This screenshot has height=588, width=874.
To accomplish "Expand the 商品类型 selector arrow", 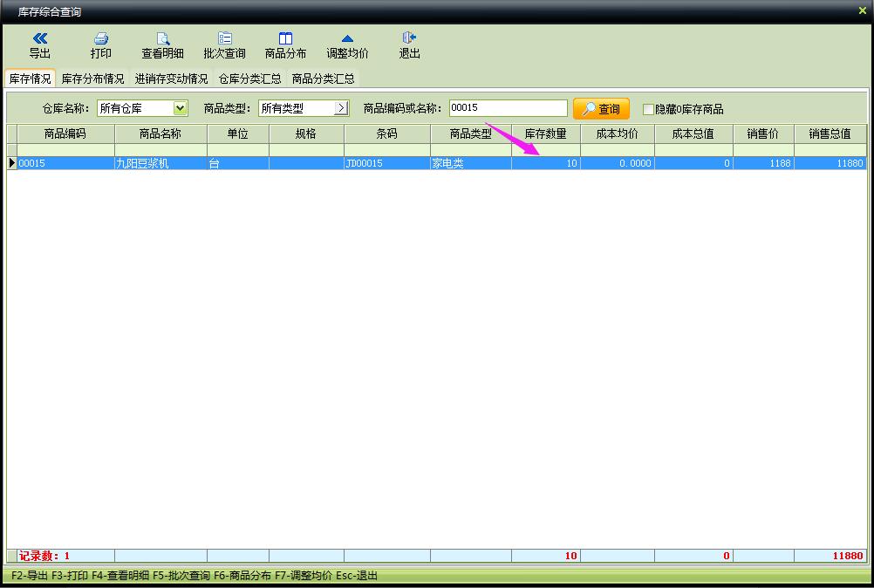I will [x=341, y=108].
